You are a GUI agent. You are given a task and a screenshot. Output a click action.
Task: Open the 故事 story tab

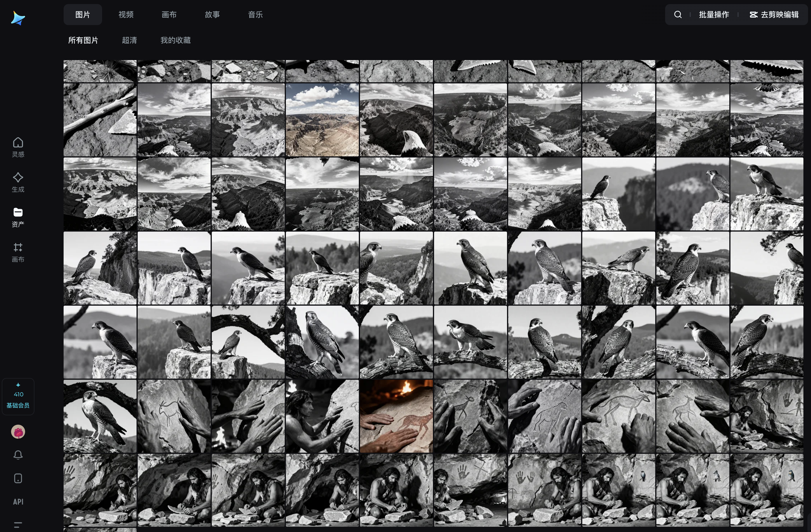coord(212,15)
